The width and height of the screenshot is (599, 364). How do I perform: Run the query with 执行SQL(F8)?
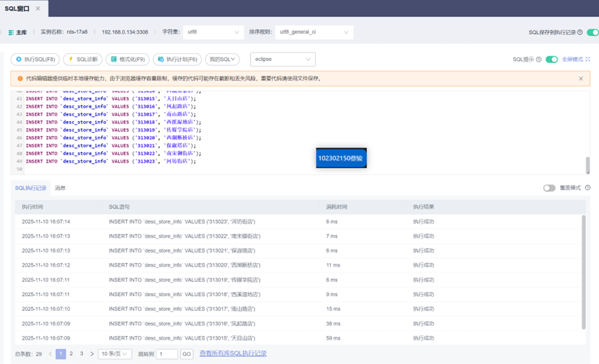[x=35, y=60]
